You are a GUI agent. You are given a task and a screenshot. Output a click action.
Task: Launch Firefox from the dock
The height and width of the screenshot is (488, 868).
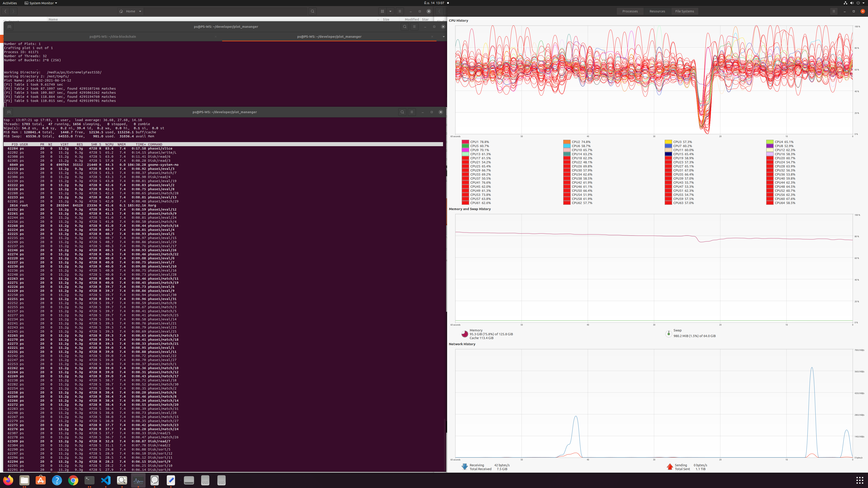pyautogui.click(x=8, y=480)
